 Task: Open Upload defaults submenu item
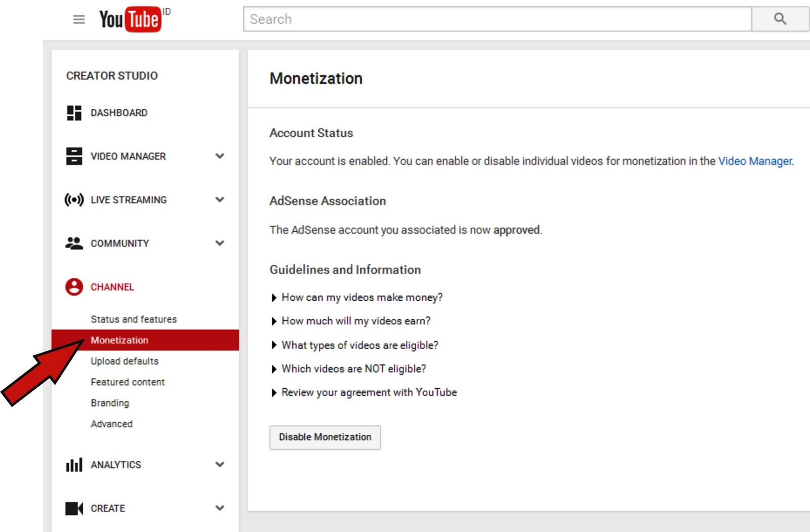tap(125, 361)
